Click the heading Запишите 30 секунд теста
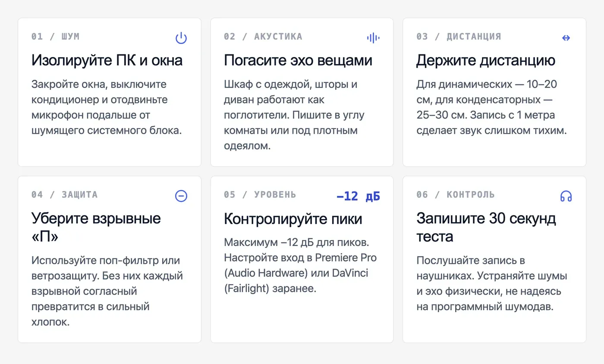604x364 pixels. tap(486, 227)
